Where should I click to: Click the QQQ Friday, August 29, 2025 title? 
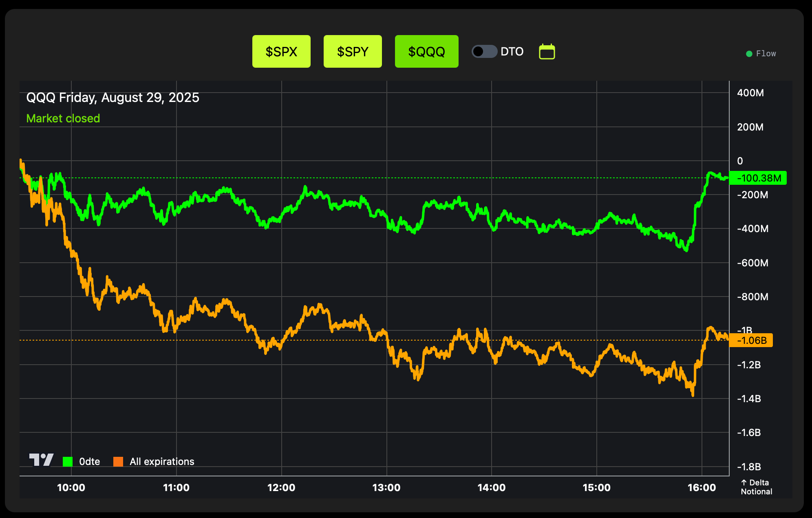[x=113, y=97]
